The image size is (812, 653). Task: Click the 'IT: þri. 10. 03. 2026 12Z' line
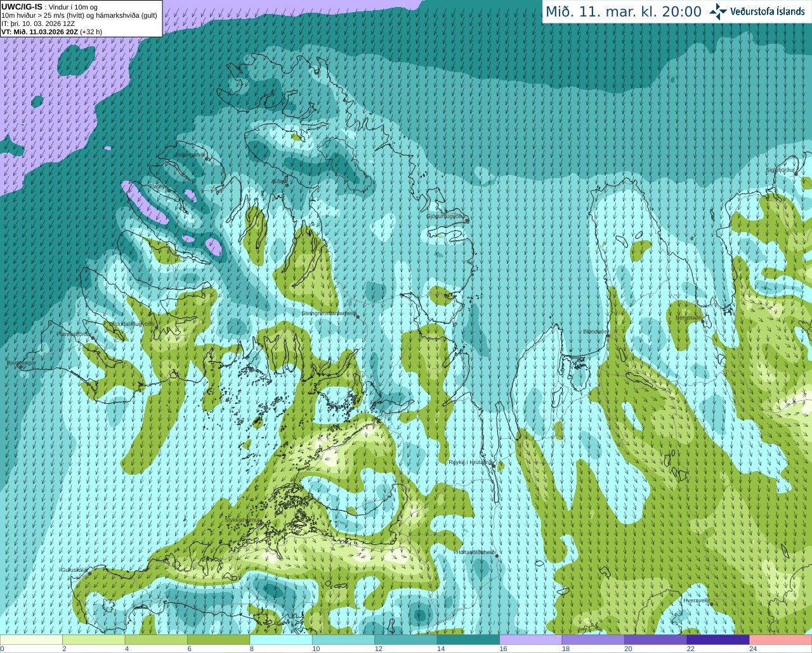coord(38,23)
